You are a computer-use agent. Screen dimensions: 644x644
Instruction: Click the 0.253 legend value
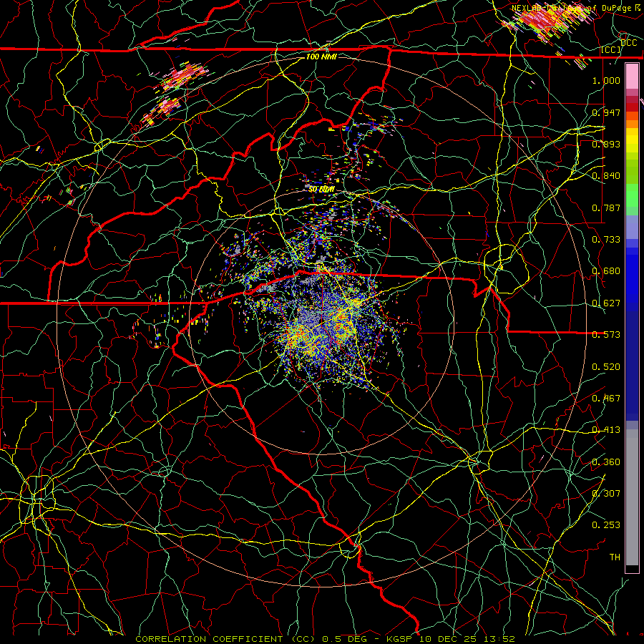click(x=606, y=525)
